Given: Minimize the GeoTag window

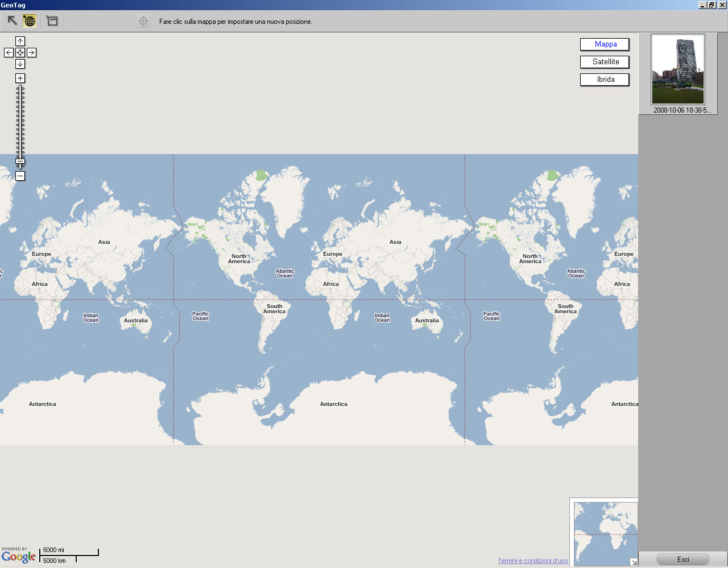Looking at the screenshot, I should pyautogui.click(x=702, y=5).
